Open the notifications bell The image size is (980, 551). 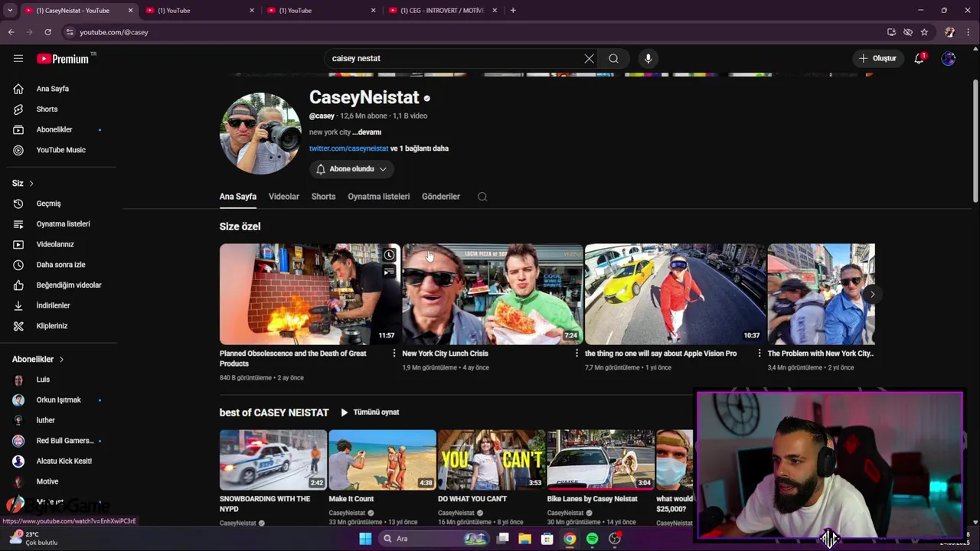tap(919, 58)
